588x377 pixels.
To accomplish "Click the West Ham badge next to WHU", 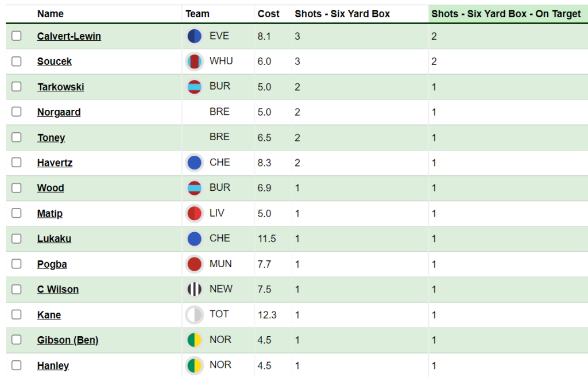I will click(x=194, y=61).
